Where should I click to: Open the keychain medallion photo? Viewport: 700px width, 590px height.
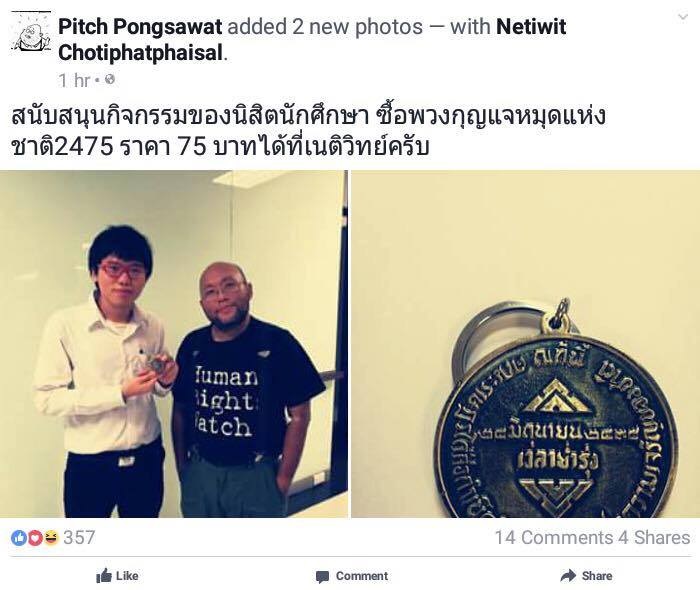(x=525, y=344)
